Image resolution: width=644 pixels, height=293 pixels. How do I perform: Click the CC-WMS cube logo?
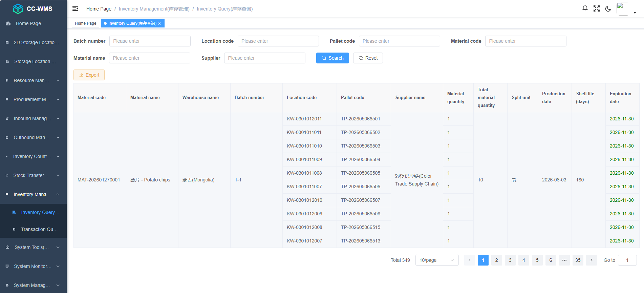coord(18,8)
